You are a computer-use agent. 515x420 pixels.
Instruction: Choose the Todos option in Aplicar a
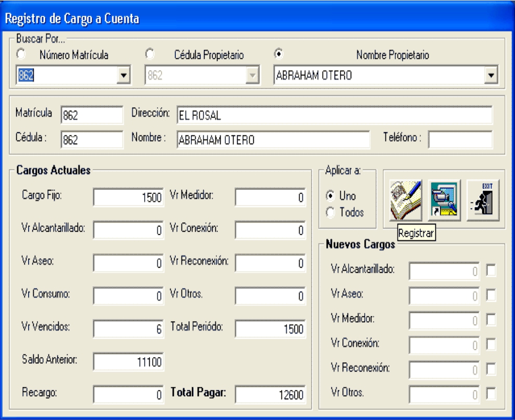329,212
